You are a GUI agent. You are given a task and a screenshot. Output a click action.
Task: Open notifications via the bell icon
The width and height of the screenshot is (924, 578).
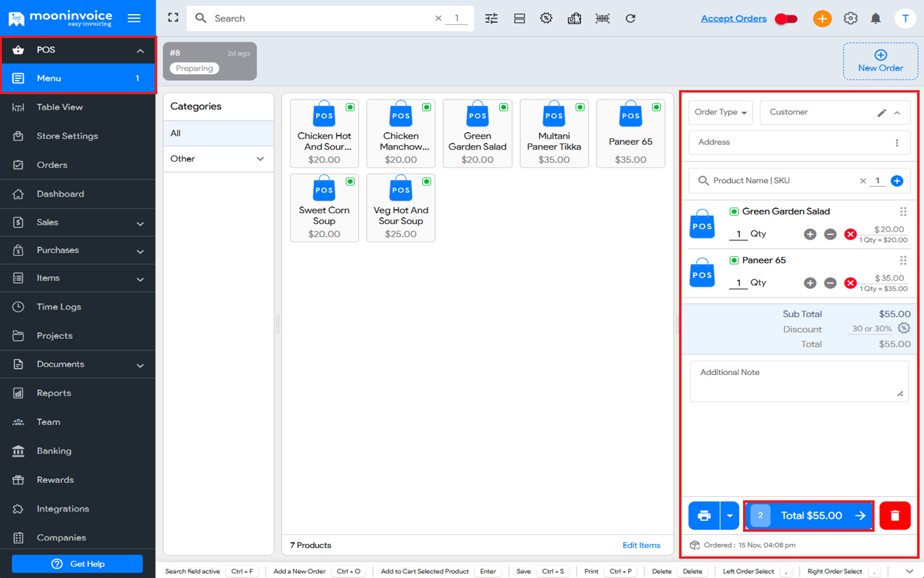point(876,18)
